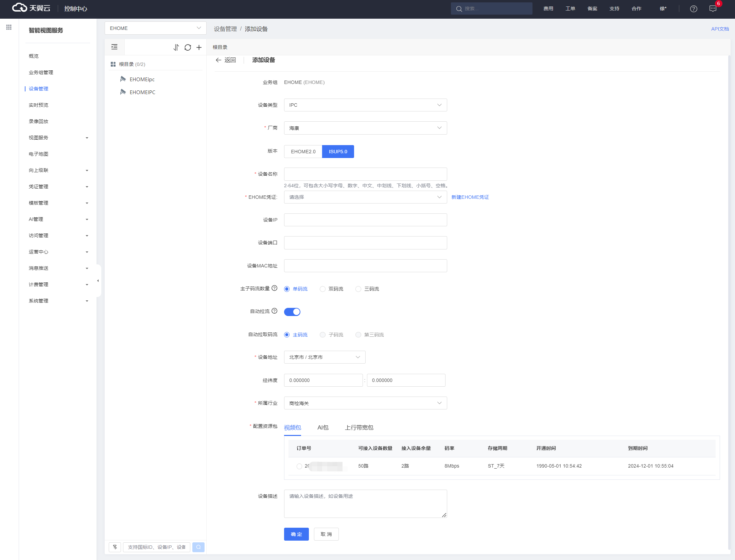Select the order row radio button
Screen dimensions: 735x560
tap(299, 466)
